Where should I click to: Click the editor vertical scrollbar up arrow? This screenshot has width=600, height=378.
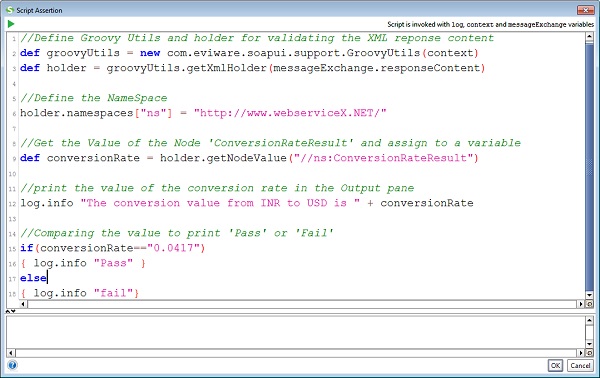[589, 37]
